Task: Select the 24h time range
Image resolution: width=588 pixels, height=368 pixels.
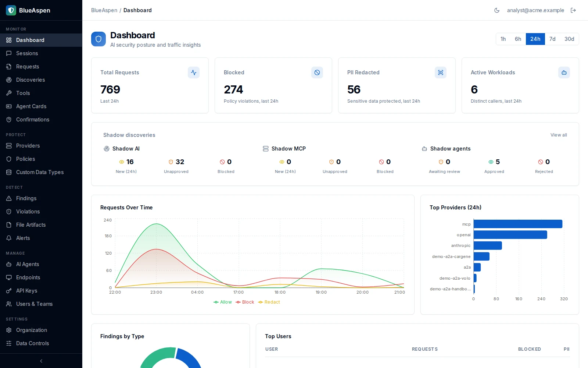Action: pyautogui.click(x=535, y=39)
